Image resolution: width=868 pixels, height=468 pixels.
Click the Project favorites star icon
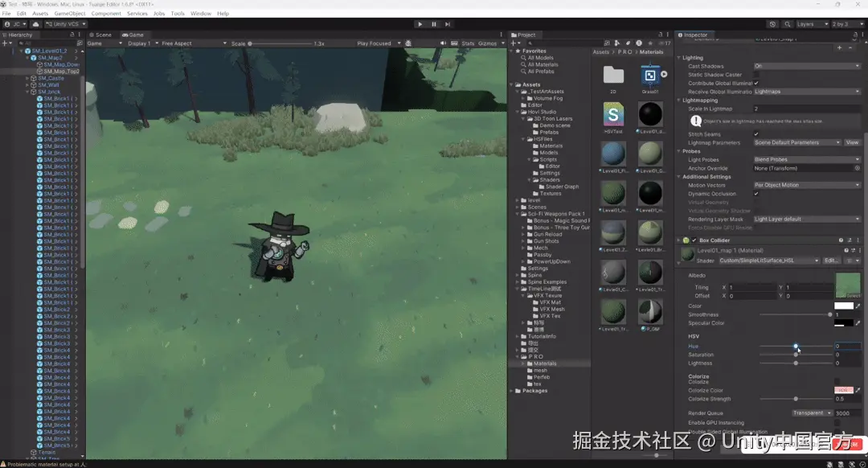[650, 43]
